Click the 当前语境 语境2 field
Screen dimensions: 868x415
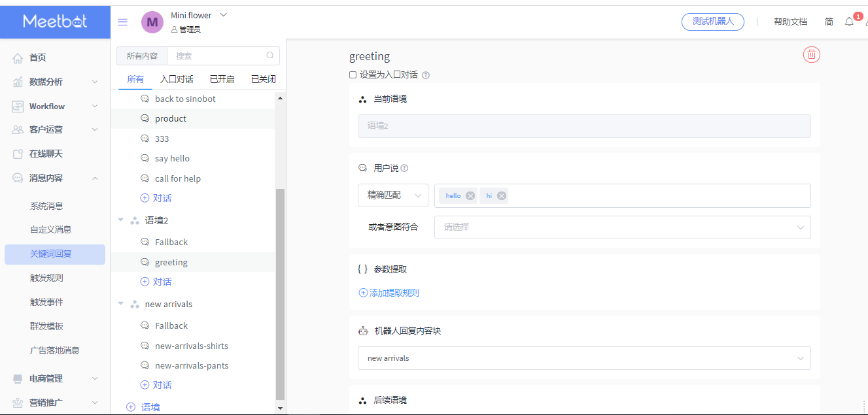[584, 126]
